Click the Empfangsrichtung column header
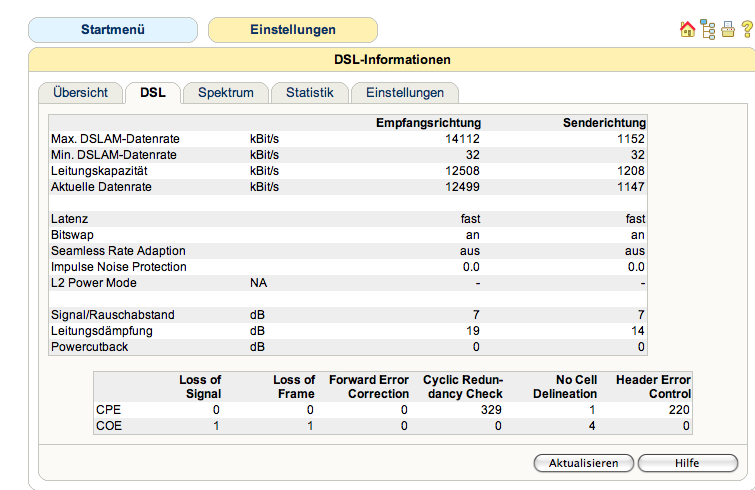Image resolution: width=755 pixels, height=490 pixels. [428, 123]
